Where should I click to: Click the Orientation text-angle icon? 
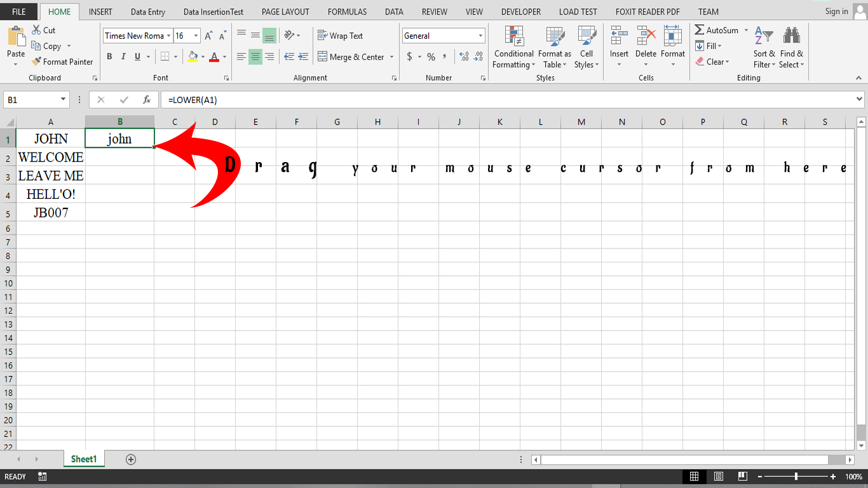(x=289, y=36)
